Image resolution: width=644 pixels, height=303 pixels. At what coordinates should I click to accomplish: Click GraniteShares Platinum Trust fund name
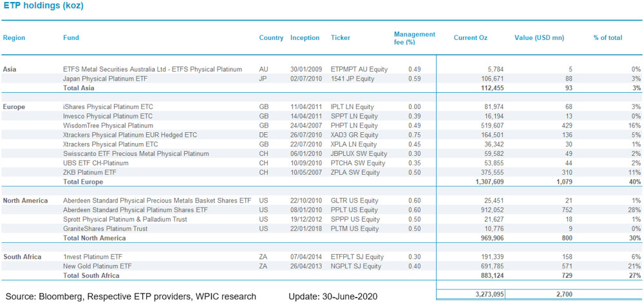pos(105,229)
